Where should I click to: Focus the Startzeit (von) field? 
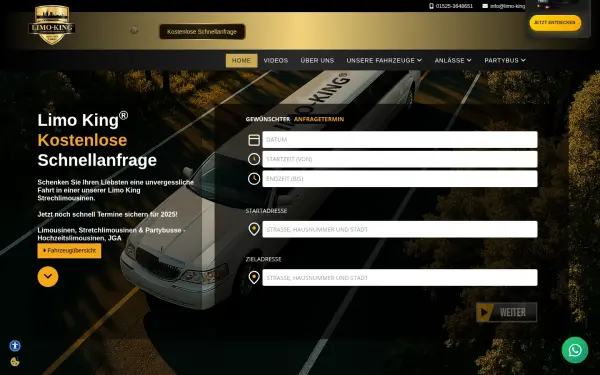point(400,159)
